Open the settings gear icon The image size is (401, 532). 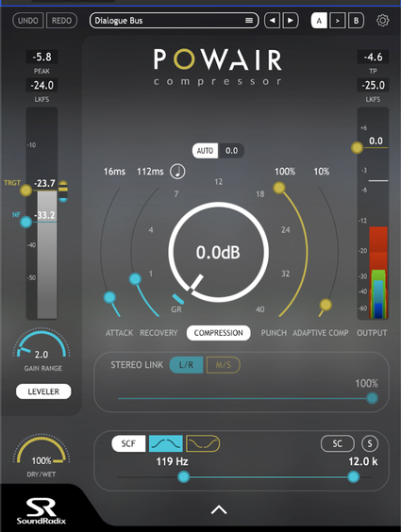coord(383,21)
